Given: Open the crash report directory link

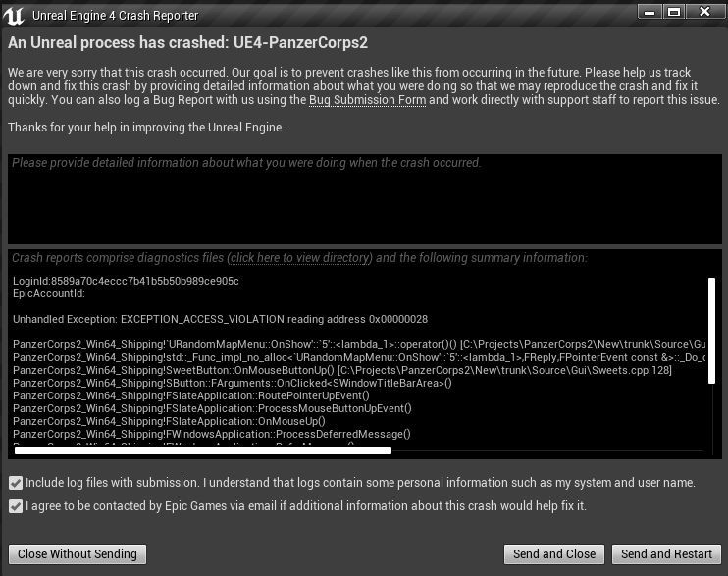Looking at the screenshot, I should [299, 258].
